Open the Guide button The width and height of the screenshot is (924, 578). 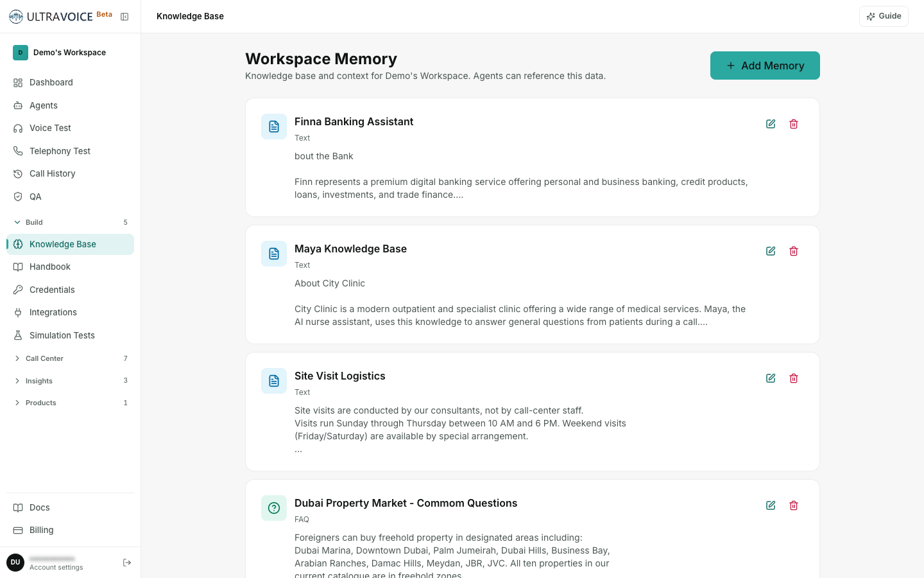tap(884, 16)
